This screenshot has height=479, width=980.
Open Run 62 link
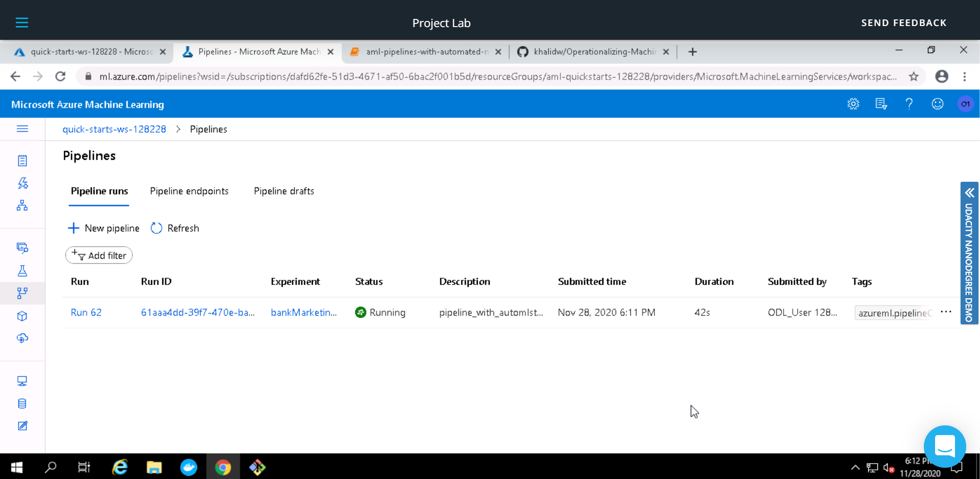point(86,313)
